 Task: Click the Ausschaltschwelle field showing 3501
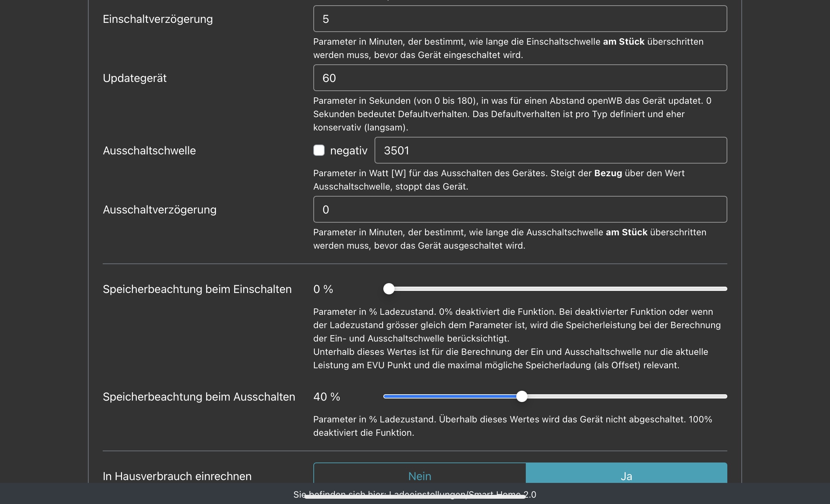point(550,151)
